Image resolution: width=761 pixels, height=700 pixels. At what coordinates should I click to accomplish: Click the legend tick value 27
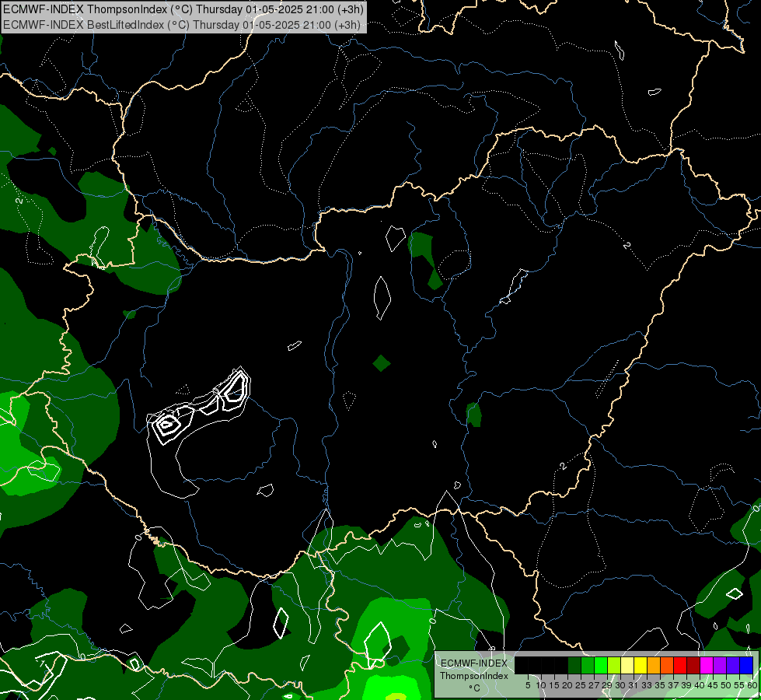594,685
